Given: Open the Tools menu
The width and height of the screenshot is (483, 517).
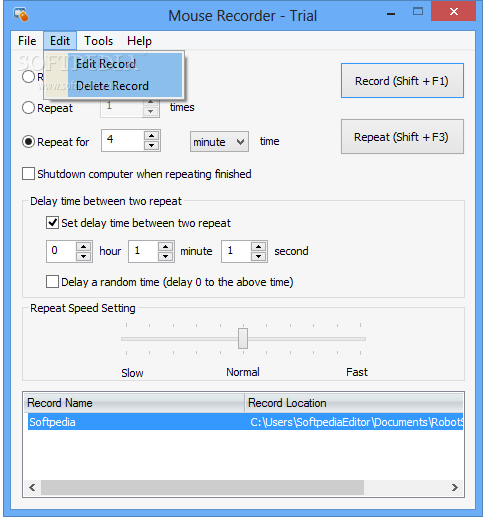Looking at the screenshot, I should [x=98, y=41].
